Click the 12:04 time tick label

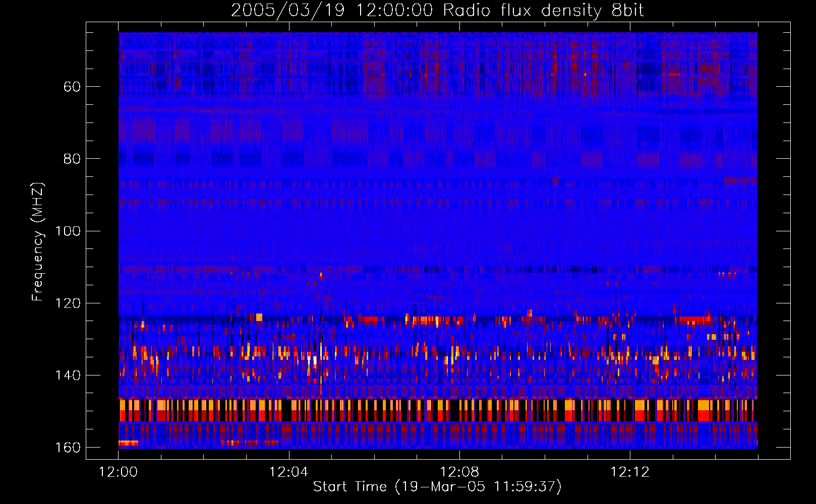click(x=289, y=472)
